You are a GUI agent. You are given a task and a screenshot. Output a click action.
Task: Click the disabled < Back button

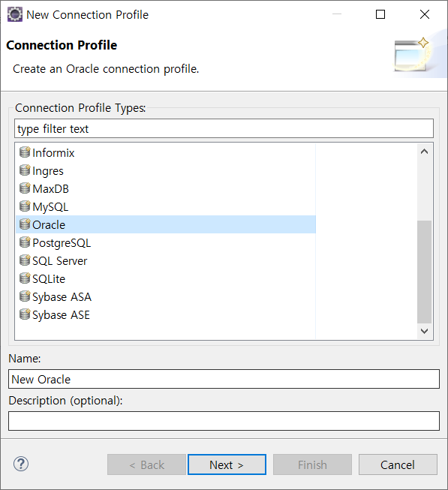146,464
